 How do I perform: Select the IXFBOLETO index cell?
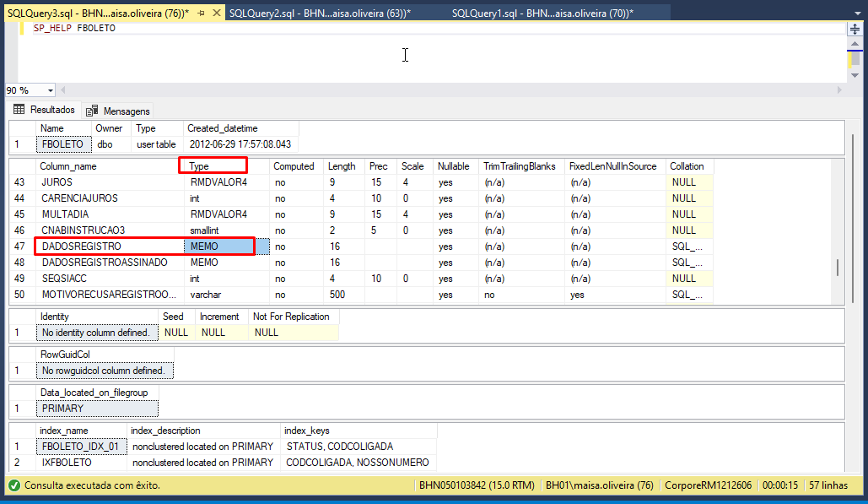(81, 463)
